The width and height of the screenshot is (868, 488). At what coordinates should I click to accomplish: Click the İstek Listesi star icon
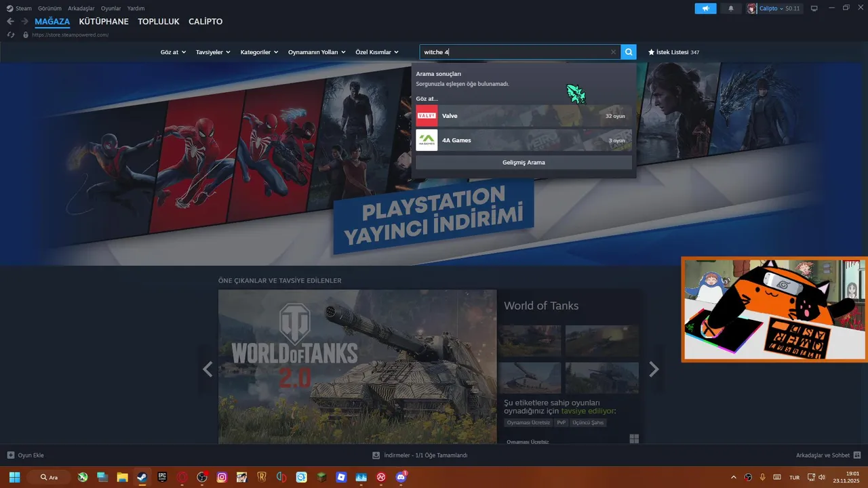coord(652,52)
